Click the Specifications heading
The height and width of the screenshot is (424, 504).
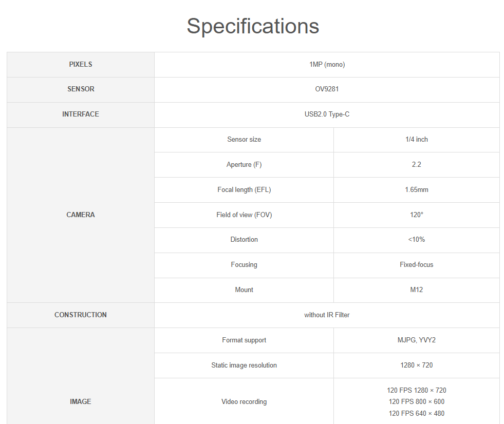[x=253, y=26]
